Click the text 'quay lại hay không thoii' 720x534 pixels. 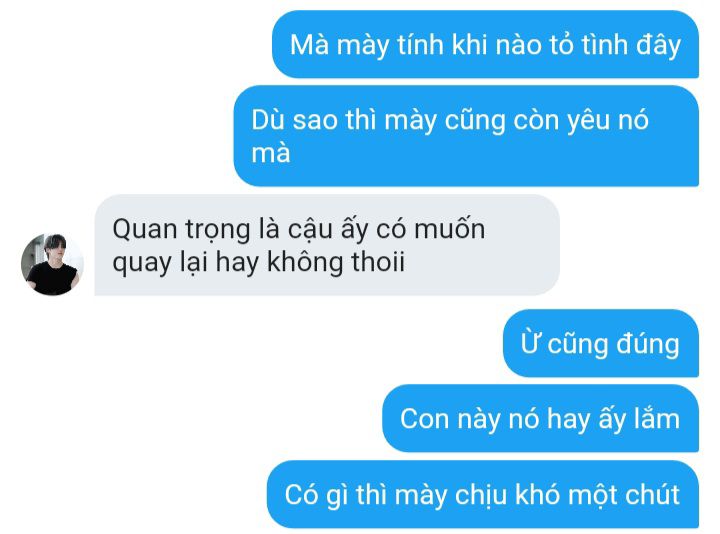click(259, 262)
